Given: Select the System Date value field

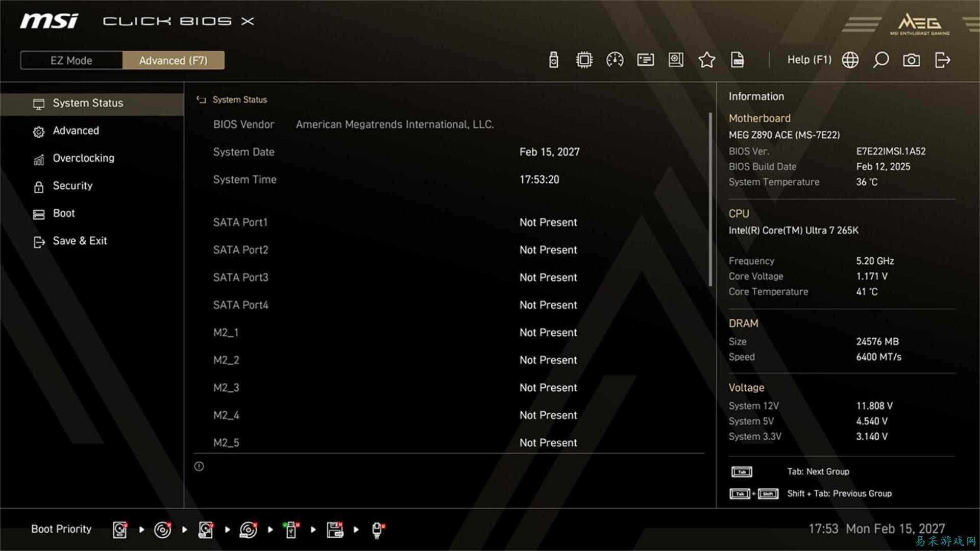Looking at the screenshot, I should (549, 152).
